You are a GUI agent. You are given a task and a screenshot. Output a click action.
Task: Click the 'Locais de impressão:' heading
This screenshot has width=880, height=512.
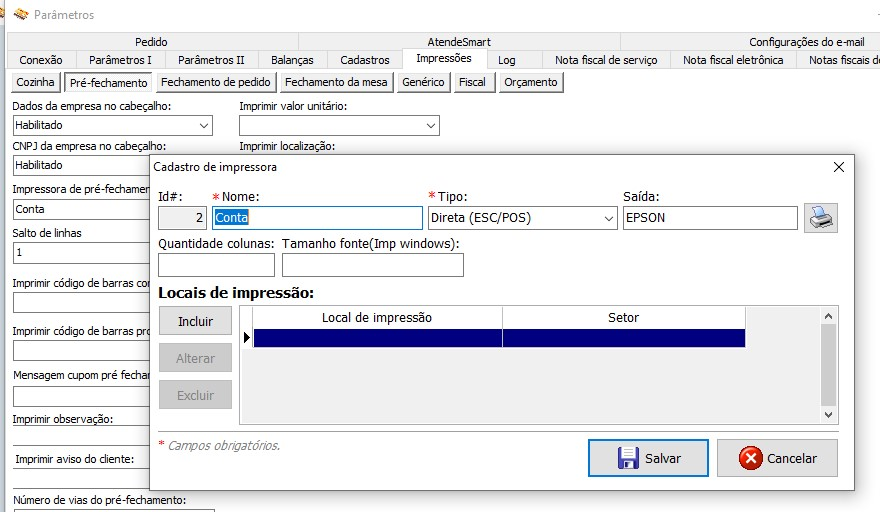tap(236, 292)
